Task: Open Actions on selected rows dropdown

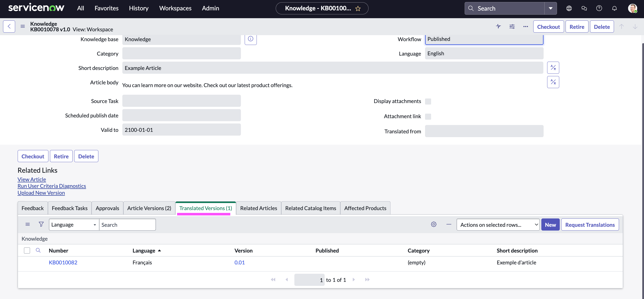Action: click(x=498, y=225)
